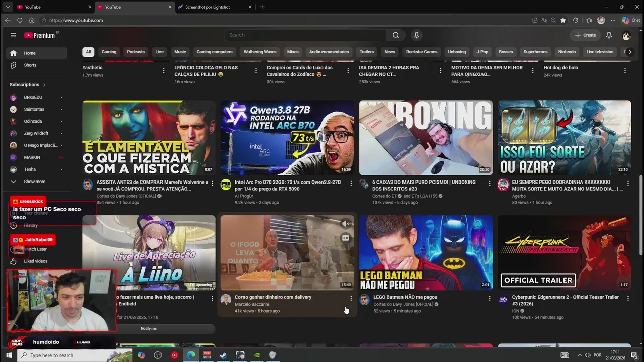Click the browser home button

click(32, 20)
